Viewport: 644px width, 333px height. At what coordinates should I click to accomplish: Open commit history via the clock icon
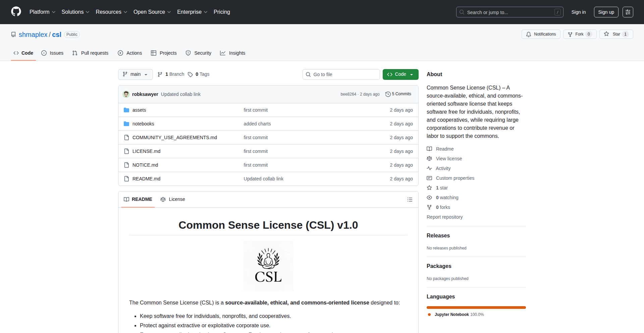coord(388,94)
